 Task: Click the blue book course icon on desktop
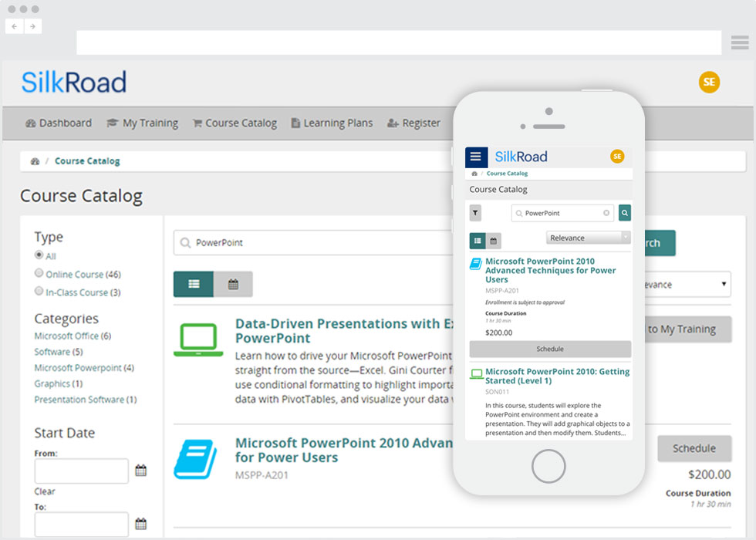[195, 459]
